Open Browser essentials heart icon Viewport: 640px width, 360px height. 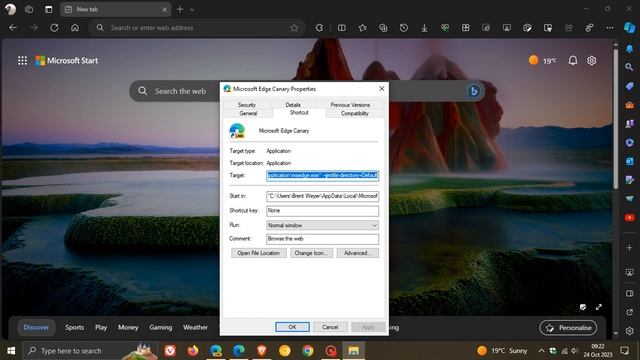pos(445,28)
